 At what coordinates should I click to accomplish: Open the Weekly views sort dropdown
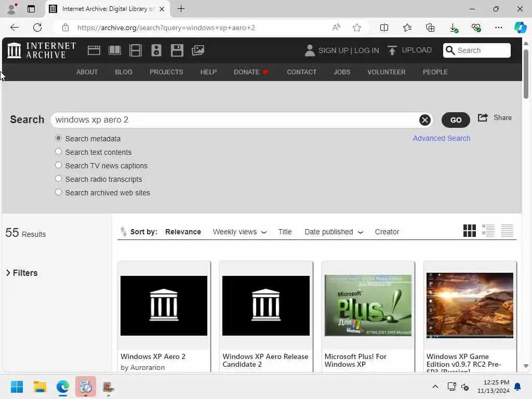tap(240, 232)
